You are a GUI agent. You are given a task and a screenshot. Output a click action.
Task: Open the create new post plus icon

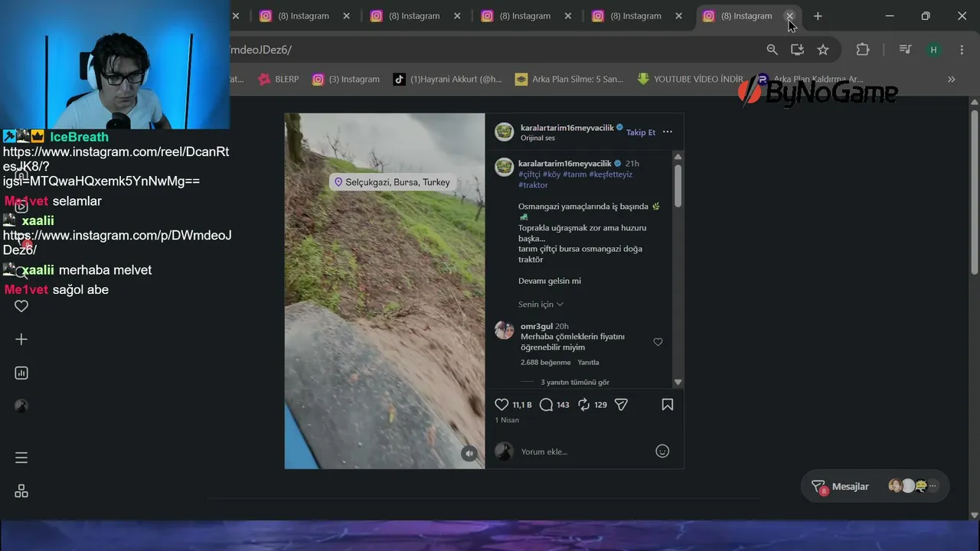coord(21,339)
